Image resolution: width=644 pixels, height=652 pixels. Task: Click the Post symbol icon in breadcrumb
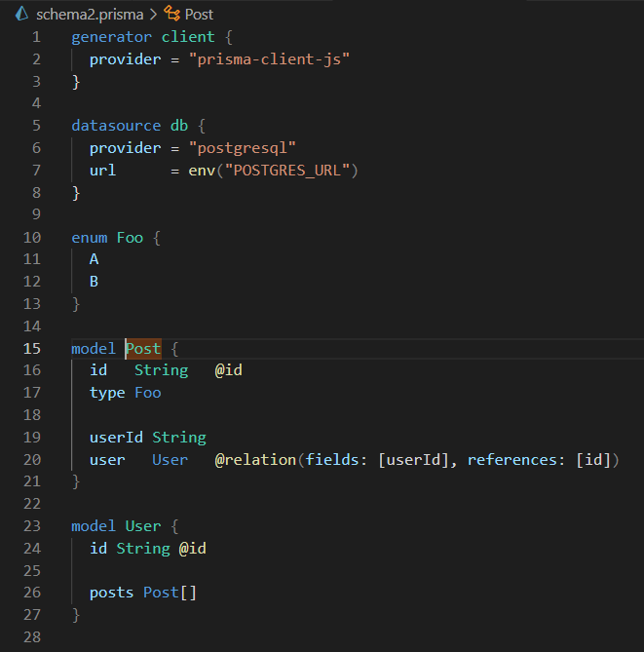171,14
